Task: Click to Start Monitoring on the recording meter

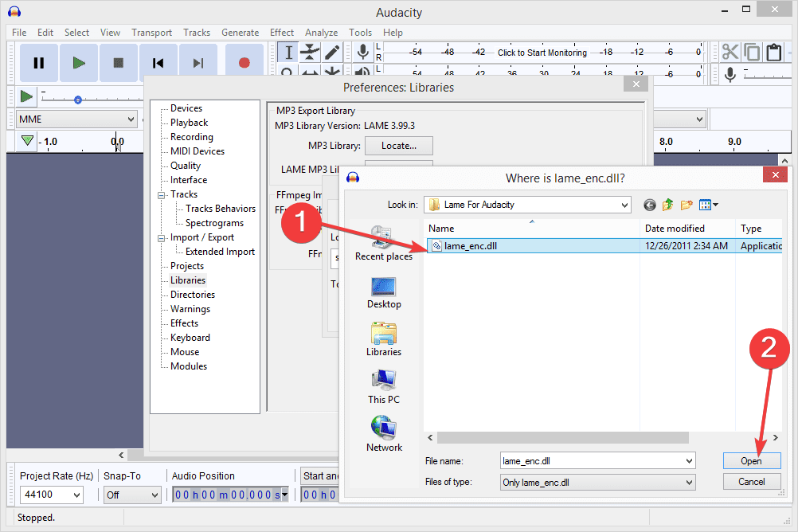Action: click(542, 53)
